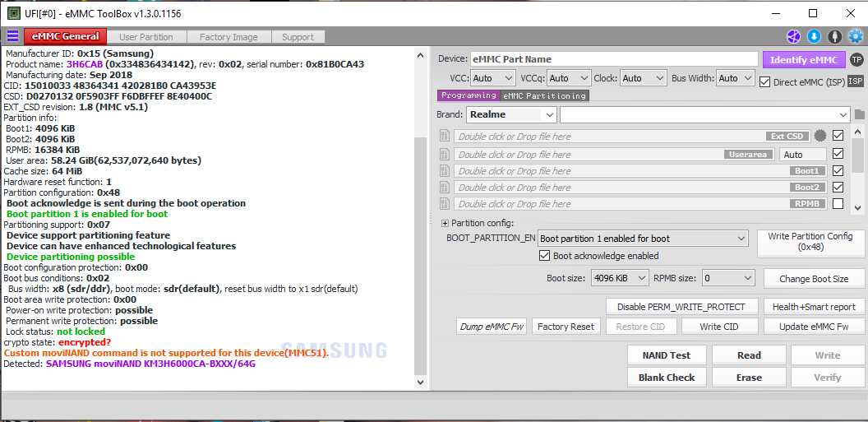The height and width of the screenshot is (422, 868).
Task: Switch to the Factory Image tab
Action: [229, 37]
